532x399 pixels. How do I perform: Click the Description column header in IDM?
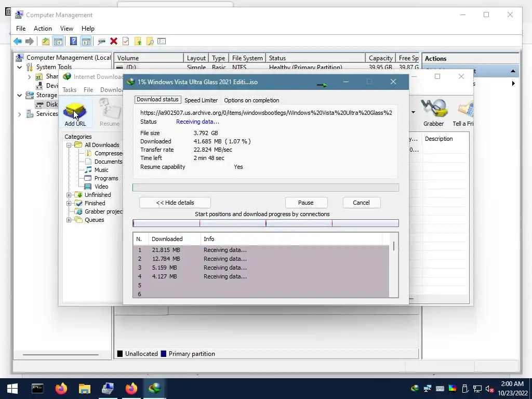coord(445,139)
